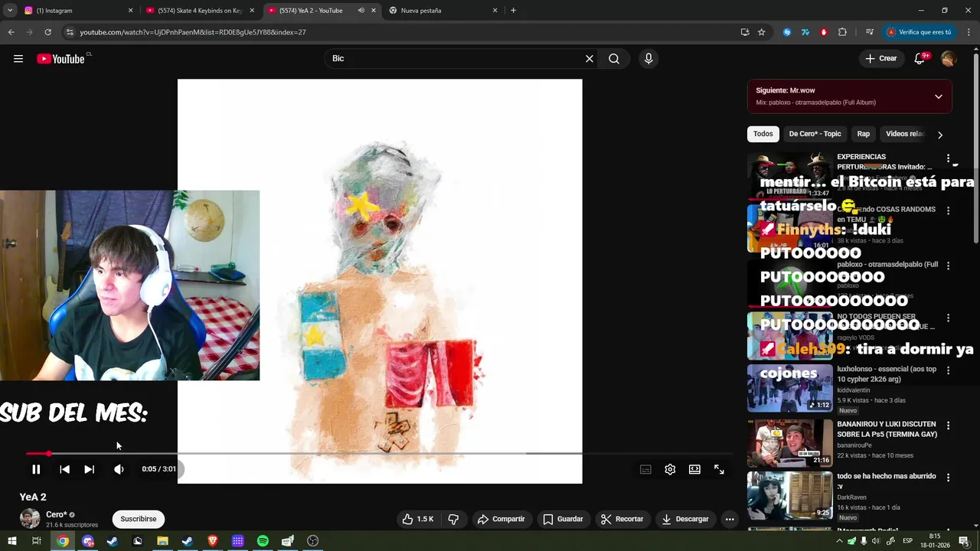The height and width of the screenshot is (551, 980).
Task: Open the YouTube hamburger guide menu
Action: pyautogui.click(x=18, y=59)
